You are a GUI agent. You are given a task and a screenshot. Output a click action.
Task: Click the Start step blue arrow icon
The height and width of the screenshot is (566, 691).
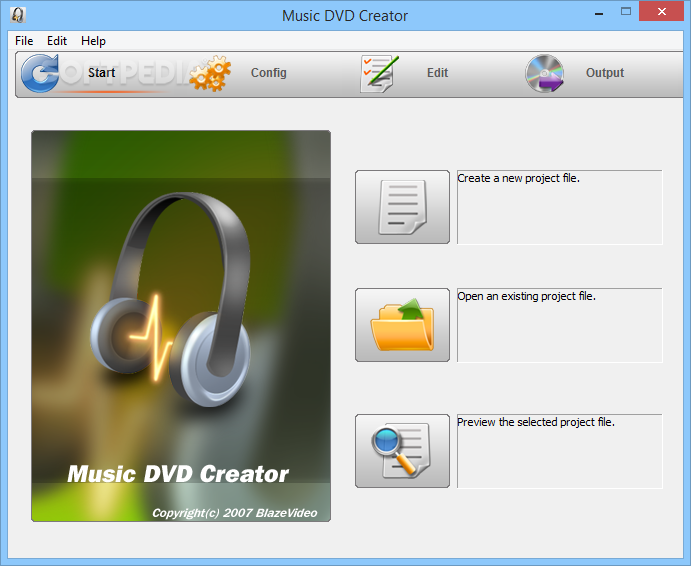[x=40, y=73]
